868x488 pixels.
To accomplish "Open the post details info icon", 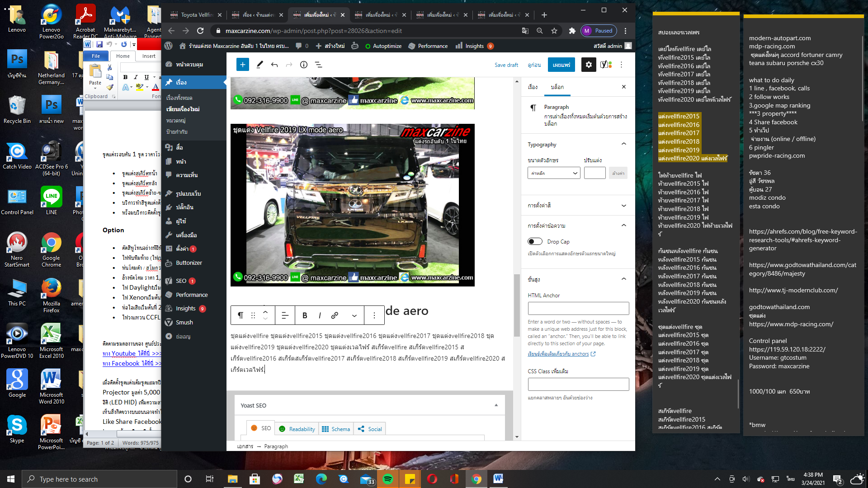I will (304, 65).
